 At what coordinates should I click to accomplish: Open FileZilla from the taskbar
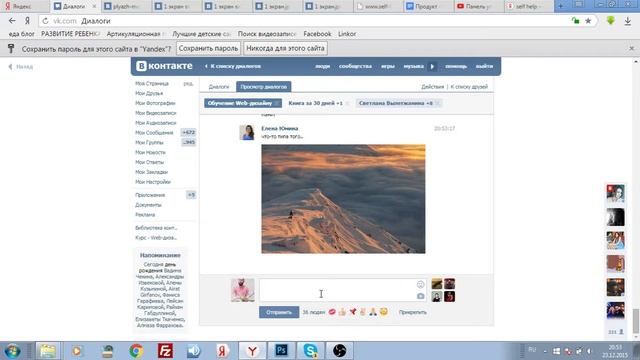coord(165,351)
